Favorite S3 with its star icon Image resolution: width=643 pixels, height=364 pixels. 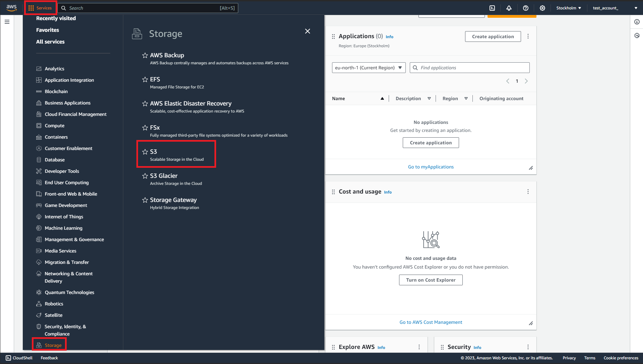pos(145,152)
